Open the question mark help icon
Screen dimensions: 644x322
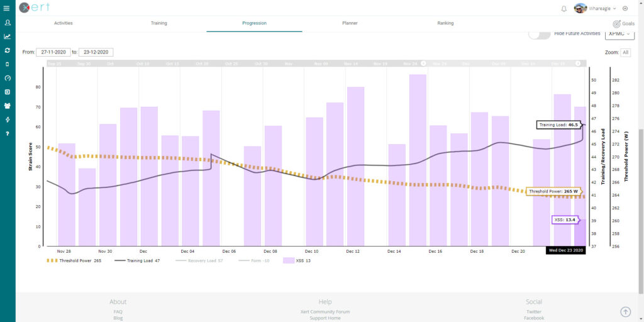(x=7, y=133)
